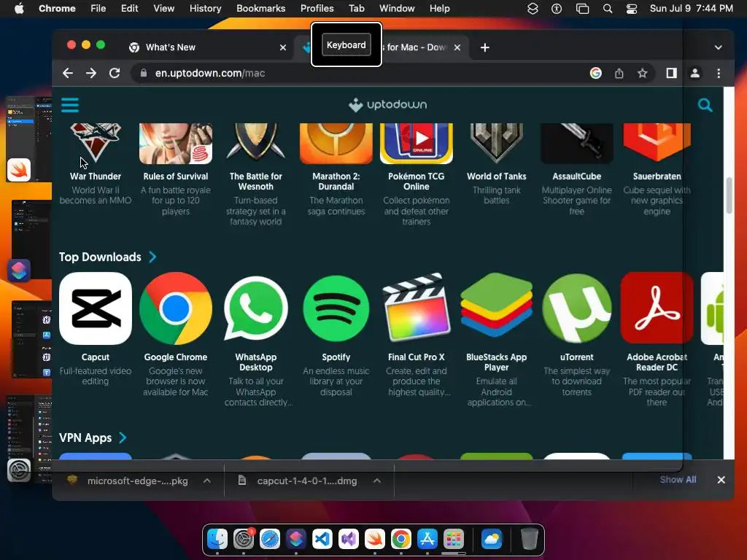Open the Chrome profile avatar
Screen dimensions: 747x560
click(695, 73)
